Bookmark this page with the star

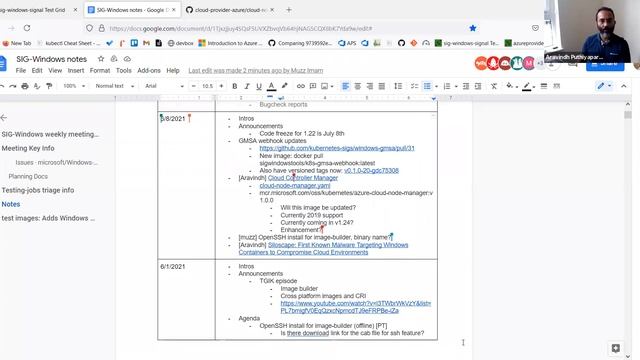[x=473, y=28]
